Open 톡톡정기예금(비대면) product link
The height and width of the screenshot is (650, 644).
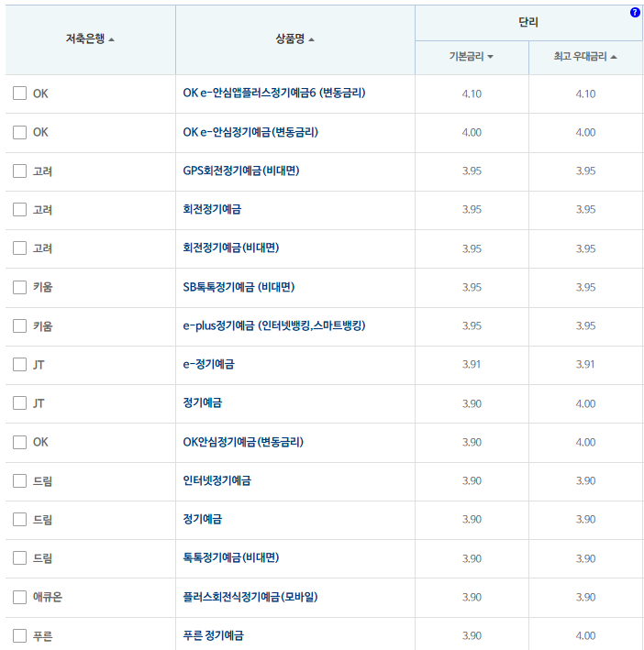pos(231,558)
